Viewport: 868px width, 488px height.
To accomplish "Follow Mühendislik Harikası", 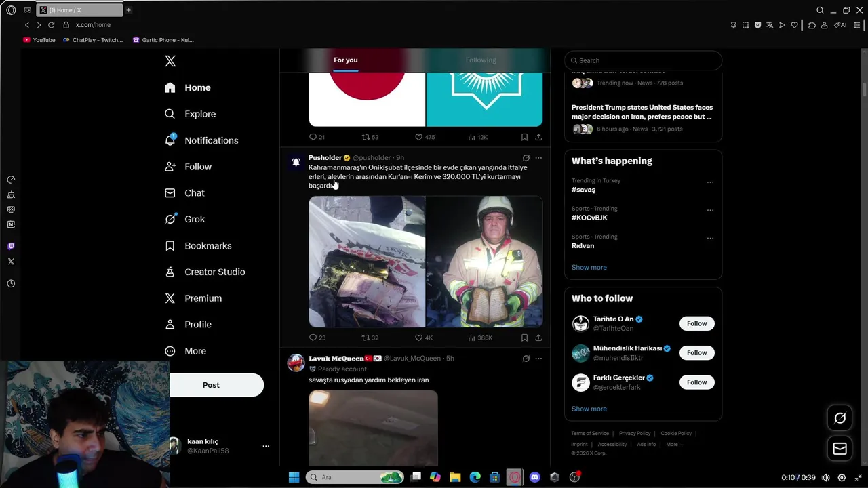I will (x=696, y=353).
